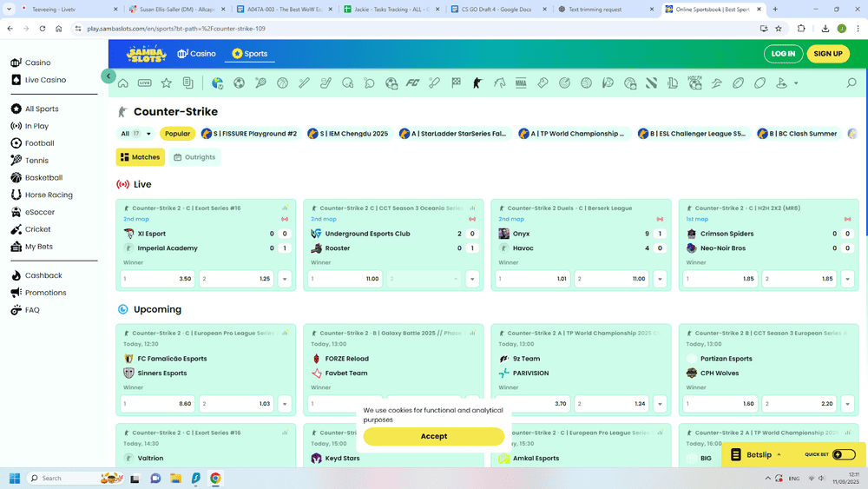Click the LOG IN button
Image resolution: width=868 pixels, height=489 pixels.
pos(783,54)
